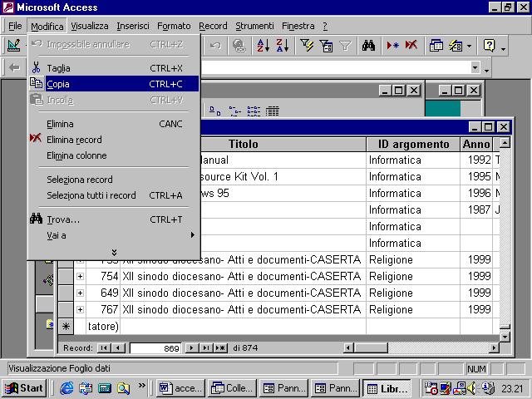Click the 1992 Anno cell
532x399 pixels.
click(x=476, y=160)
